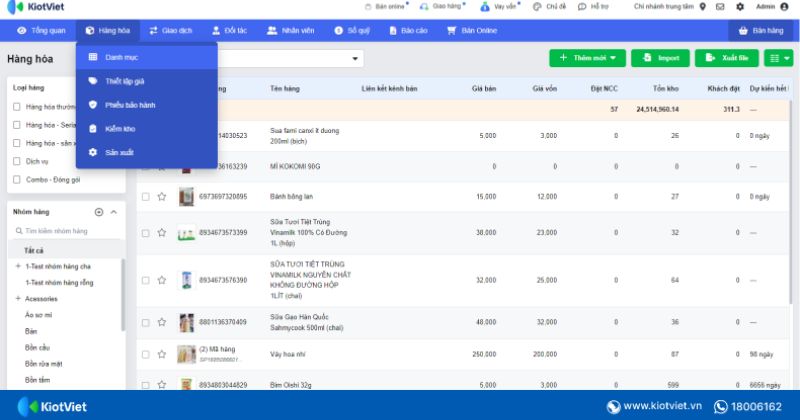Star the Bánh bông lan product

pos(162,196)
